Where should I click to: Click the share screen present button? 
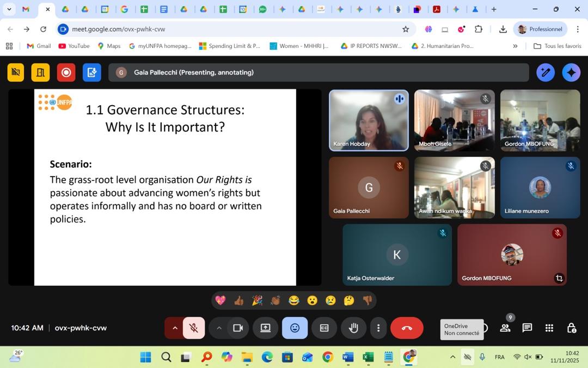pos(266,328)
